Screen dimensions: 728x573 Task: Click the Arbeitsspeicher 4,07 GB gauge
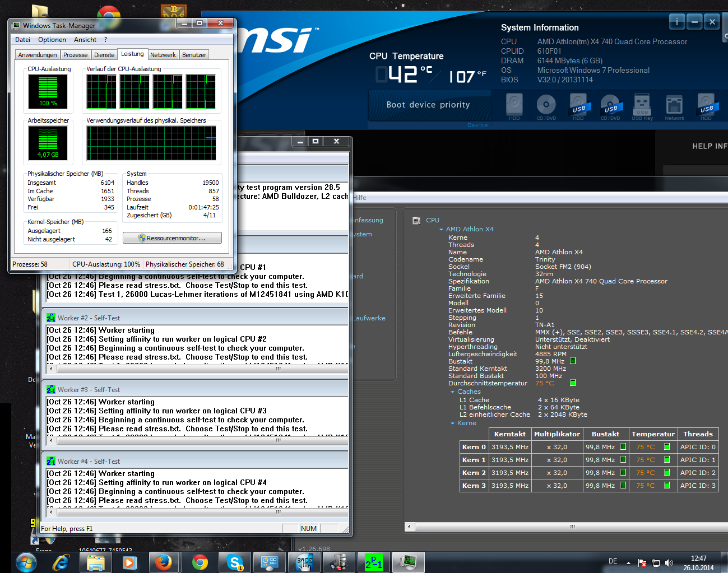48,143
